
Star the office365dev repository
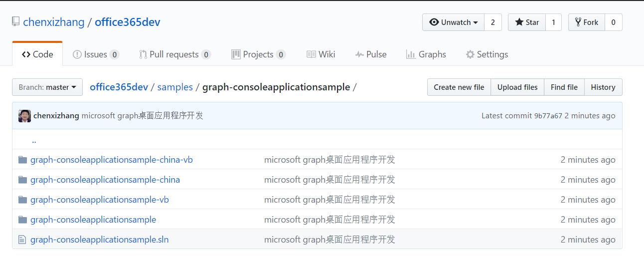[527, 22]
